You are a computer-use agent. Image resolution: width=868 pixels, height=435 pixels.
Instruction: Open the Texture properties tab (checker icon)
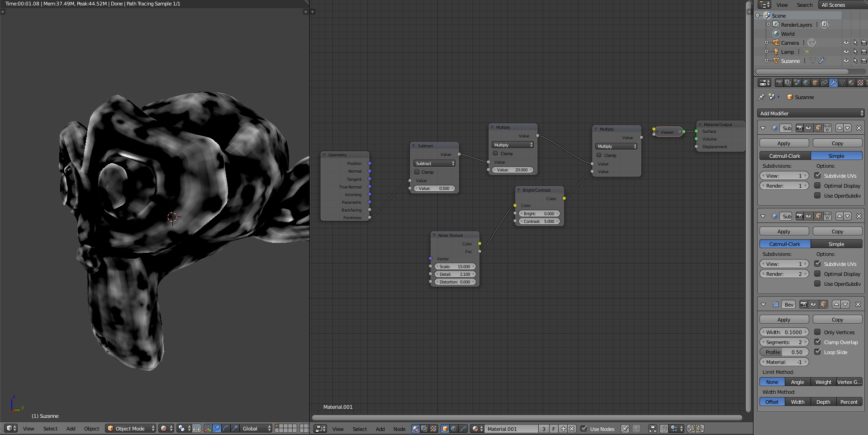point(860,83)
